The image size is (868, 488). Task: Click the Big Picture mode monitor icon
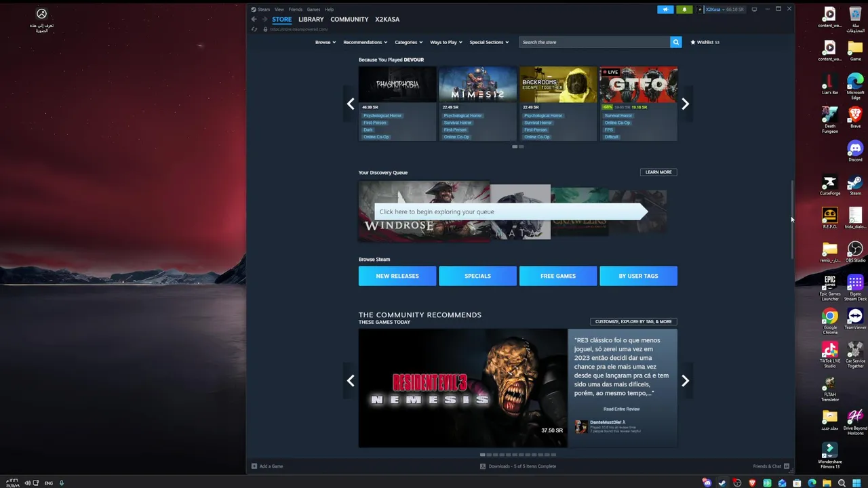[x=754, y=9]
